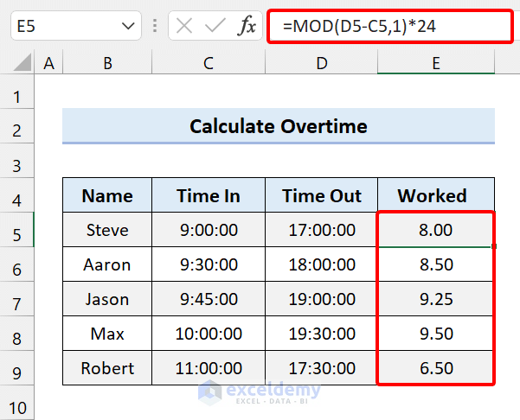Screen dimensions: 520x420
Task: Select the Worked cell showing 8.00
Action: click(x=436, y=230)
